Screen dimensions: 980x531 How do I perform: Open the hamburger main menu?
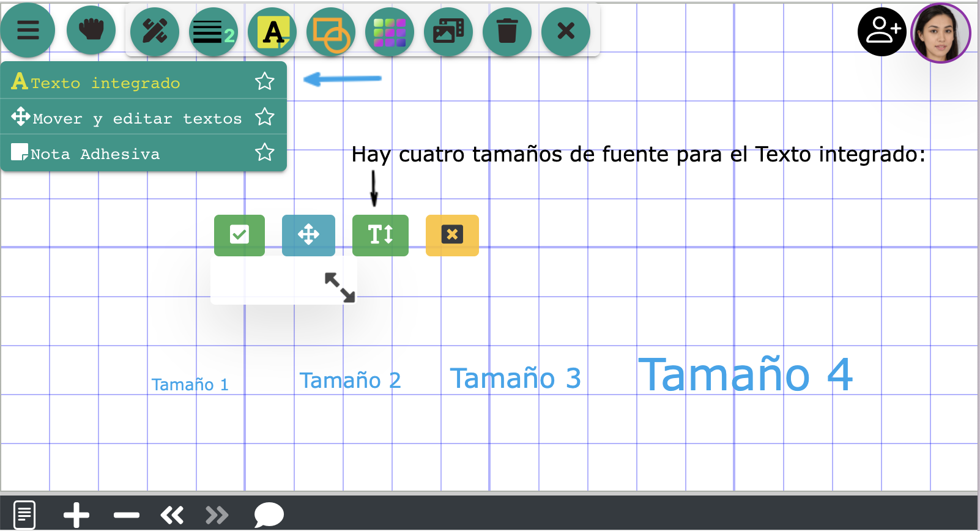28,30
